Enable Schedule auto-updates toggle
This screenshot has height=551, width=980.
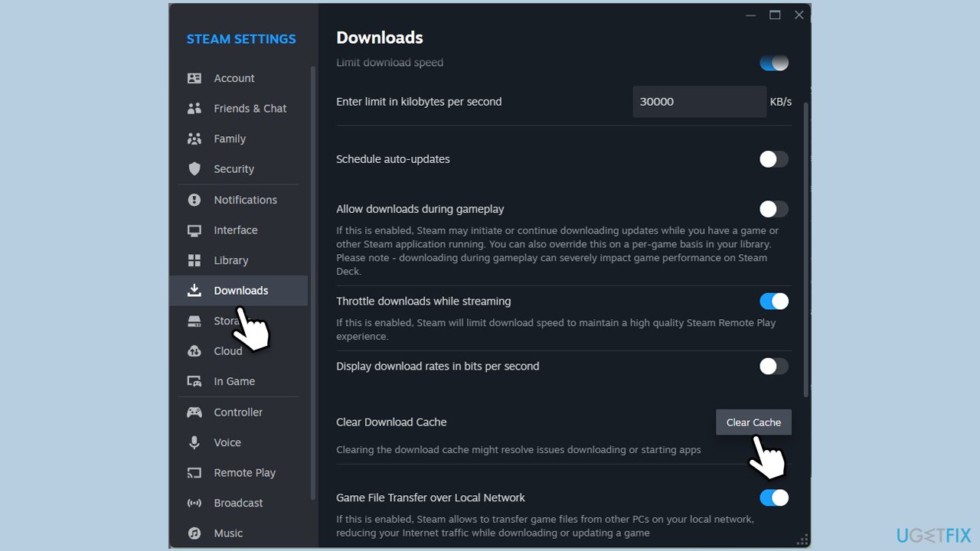click(x=773, y=159)
